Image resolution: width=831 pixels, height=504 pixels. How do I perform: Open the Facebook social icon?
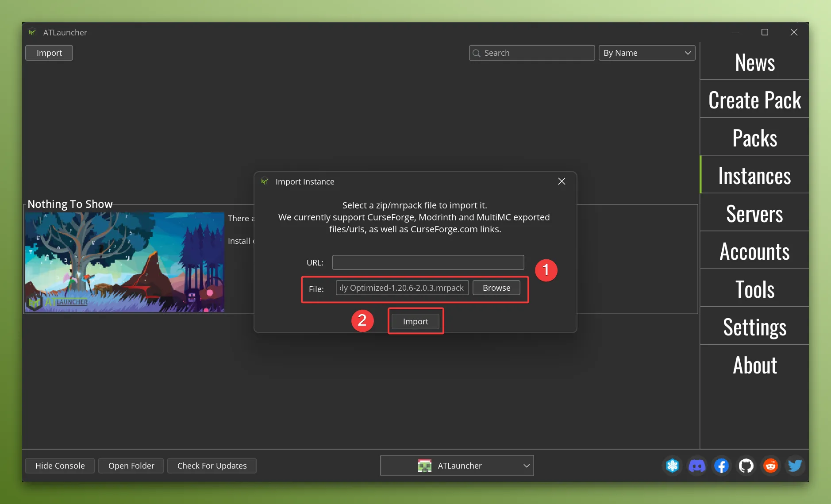click(721, 466)
